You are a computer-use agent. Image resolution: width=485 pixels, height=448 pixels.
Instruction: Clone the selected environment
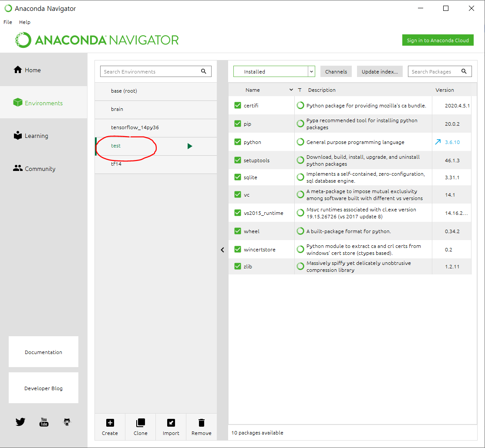pos(141,427)
